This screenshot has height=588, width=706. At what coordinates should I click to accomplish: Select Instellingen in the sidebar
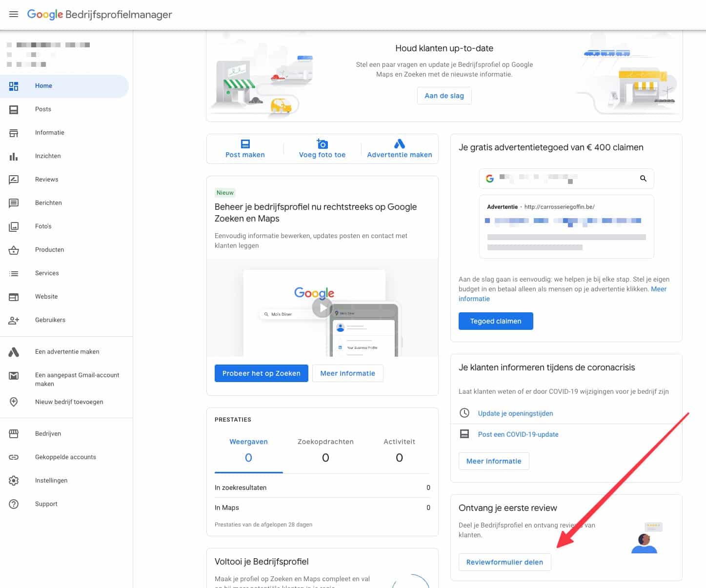click(64, 481)
